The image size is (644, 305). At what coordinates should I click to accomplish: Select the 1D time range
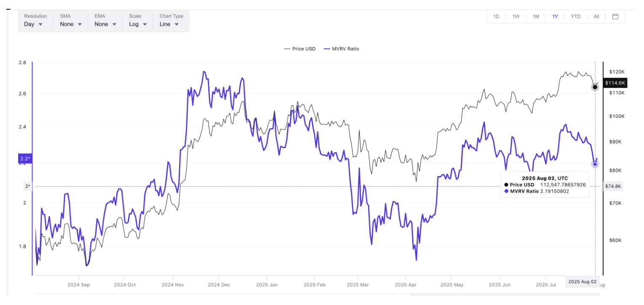(496, 16)
